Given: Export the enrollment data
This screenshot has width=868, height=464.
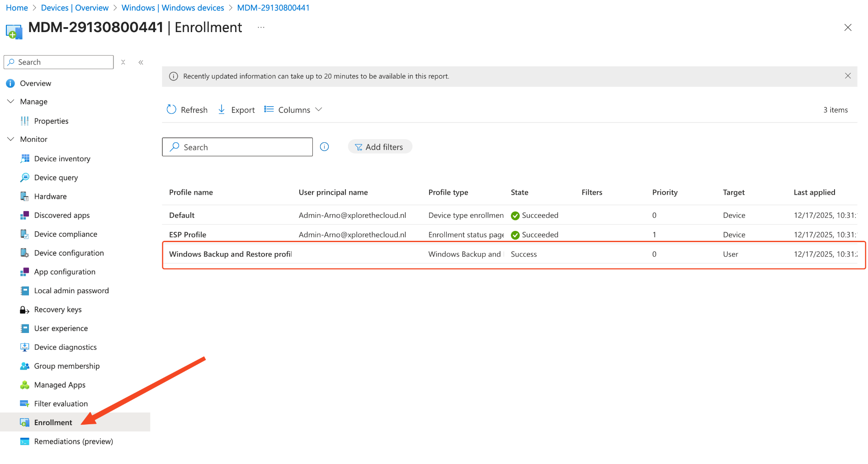Looking at the screenshot, I should (236, 109).
